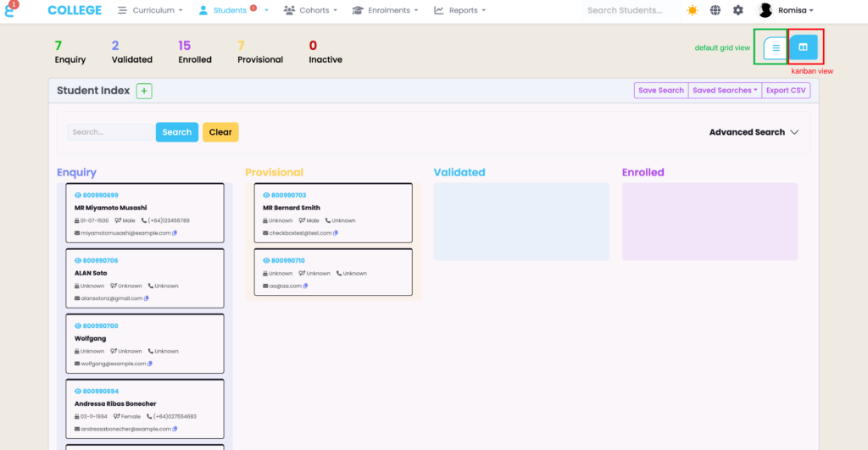
Task: Toggle light mode sun icon
Action: point(693,10)
